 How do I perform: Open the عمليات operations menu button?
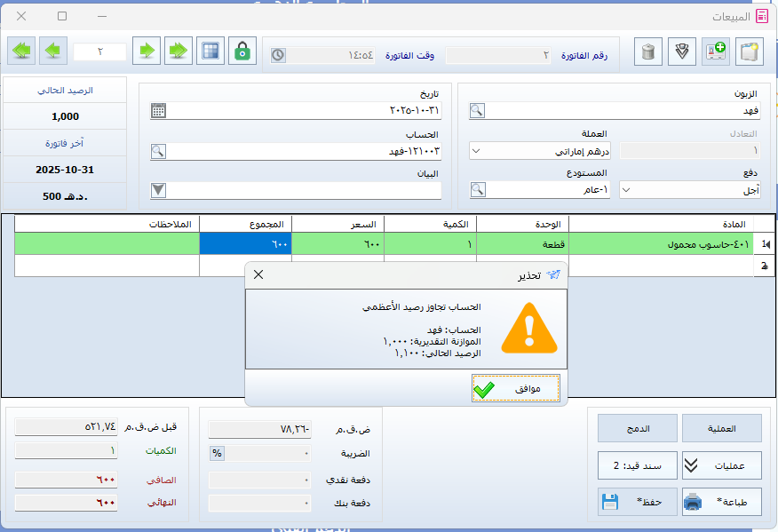tap(721, 465)
